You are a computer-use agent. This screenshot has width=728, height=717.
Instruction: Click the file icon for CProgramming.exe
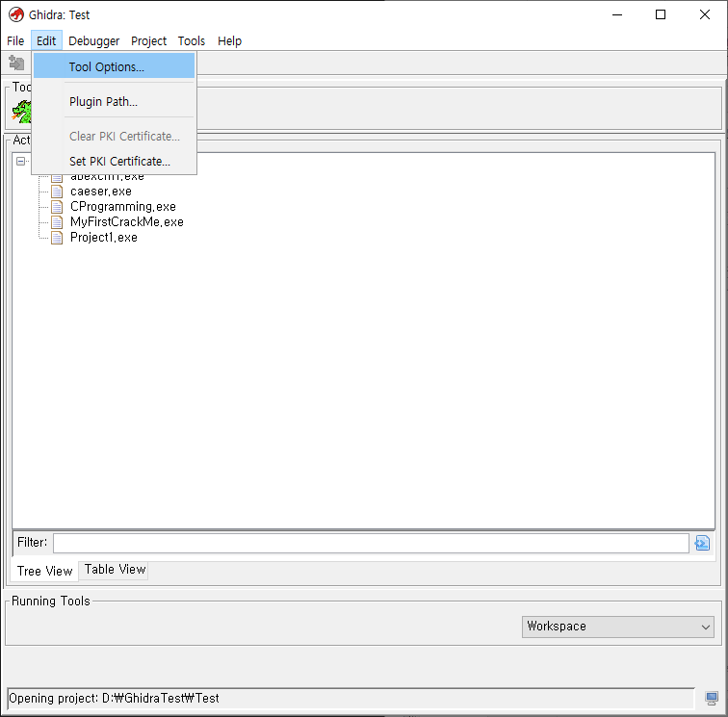click(x=57, y=207)
